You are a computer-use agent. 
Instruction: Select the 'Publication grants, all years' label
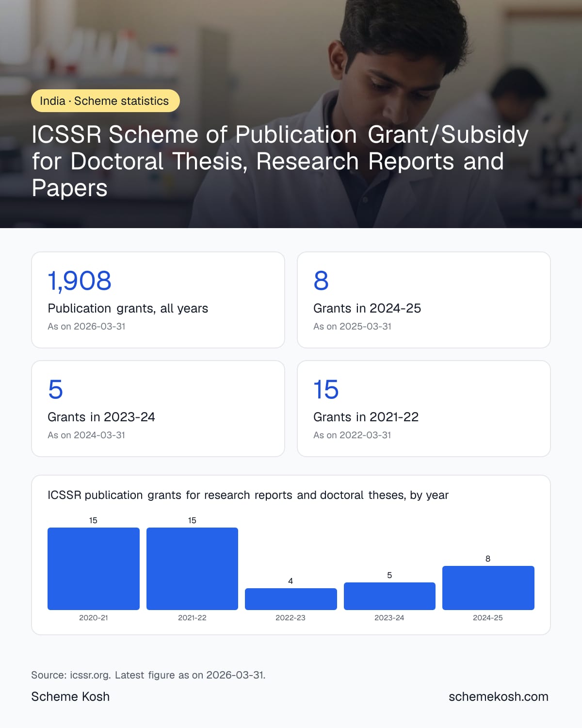pyautogui.click(x=128, y=308)
